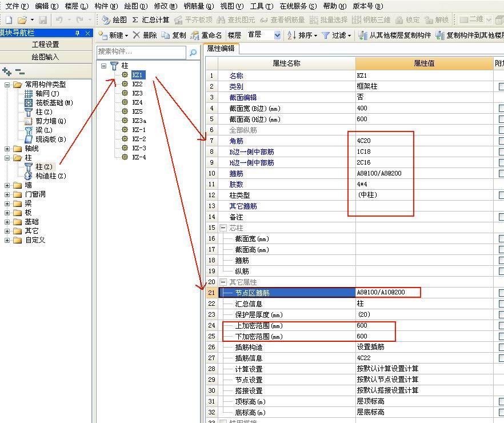Click 复制 copy component button

(174, 35)
